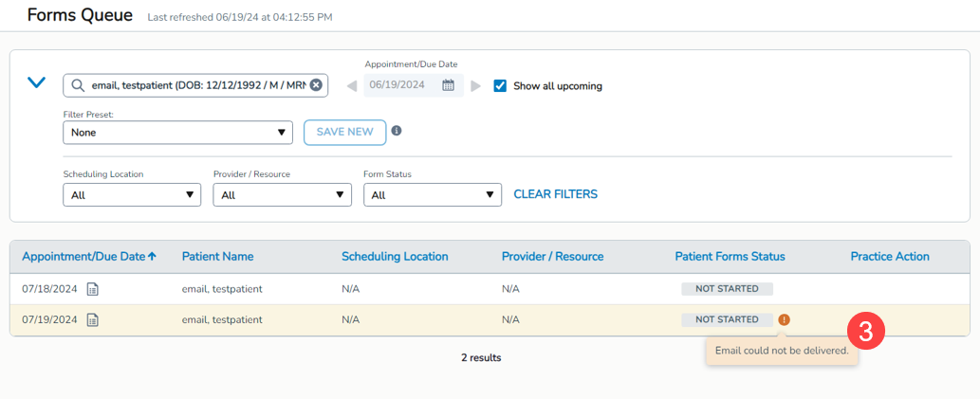Sort by Patient Forms Status column header
This screenshot has width=980, height=399.
730,256
